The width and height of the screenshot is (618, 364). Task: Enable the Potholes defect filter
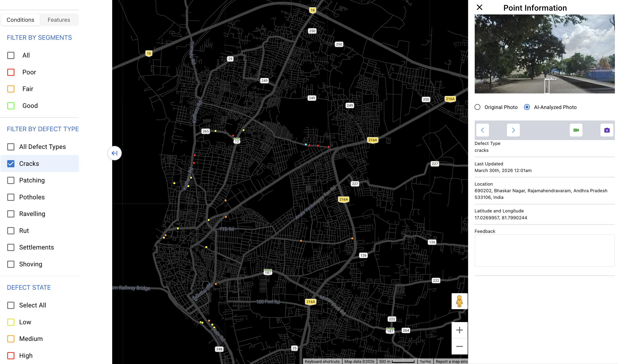pos(11,197)
